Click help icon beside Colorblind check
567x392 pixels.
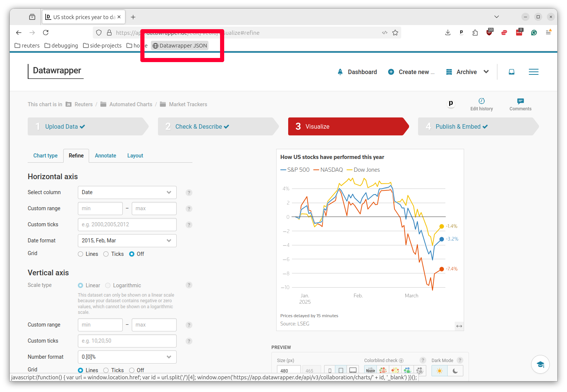point(423,360)
